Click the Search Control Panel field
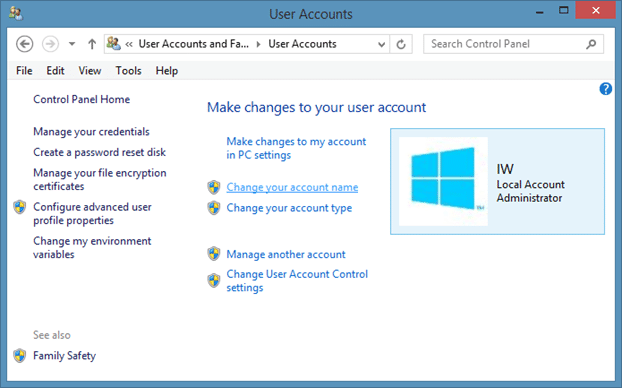Image resolution: width=622 pixels, height=388 pixels. [x=513, y=44]
